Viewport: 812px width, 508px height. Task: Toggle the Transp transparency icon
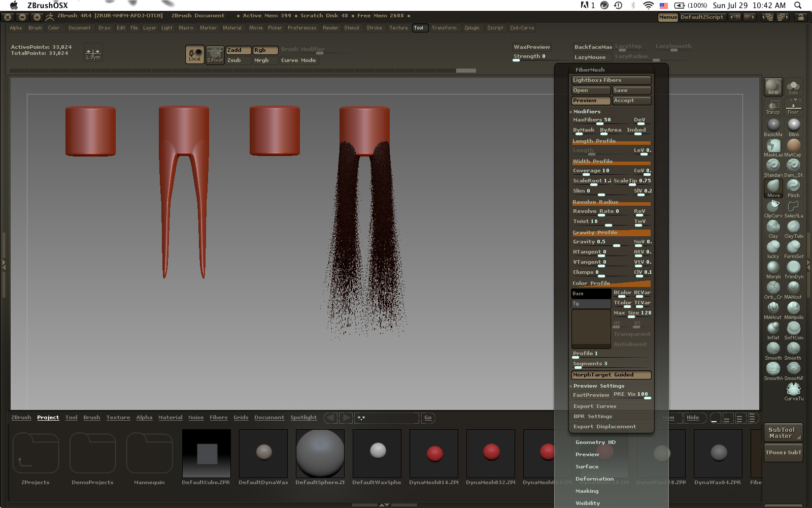pos(773,107)
